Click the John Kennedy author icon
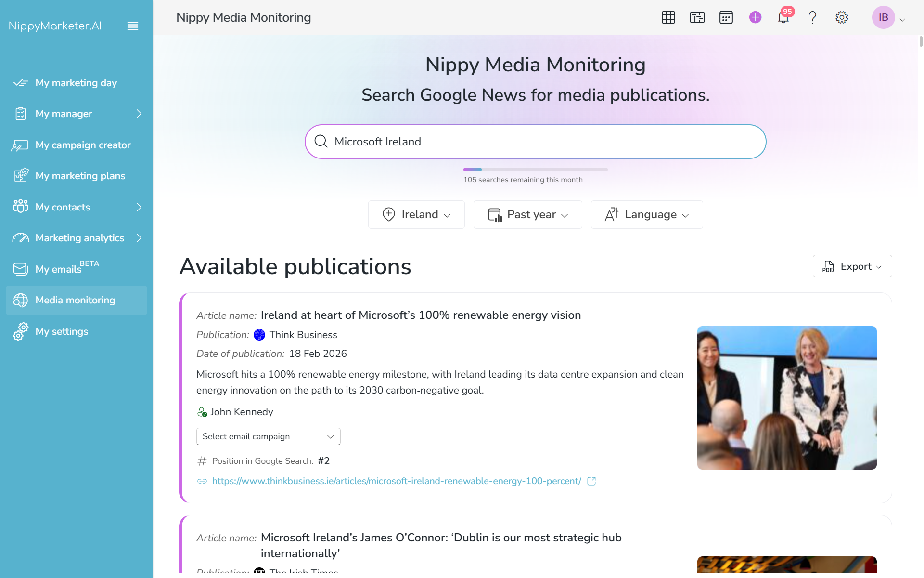 [x=202, y=412]
